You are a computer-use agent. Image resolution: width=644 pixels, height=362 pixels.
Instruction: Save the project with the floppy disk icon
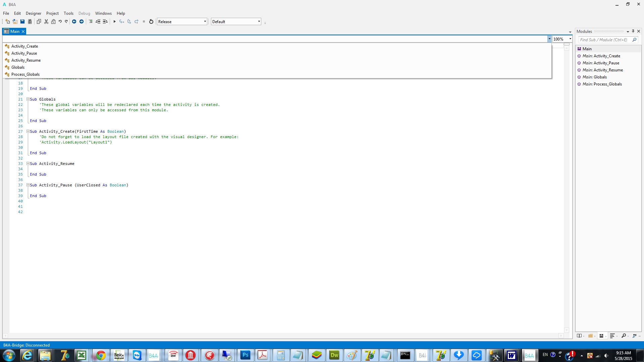click(x=22, y=21)
